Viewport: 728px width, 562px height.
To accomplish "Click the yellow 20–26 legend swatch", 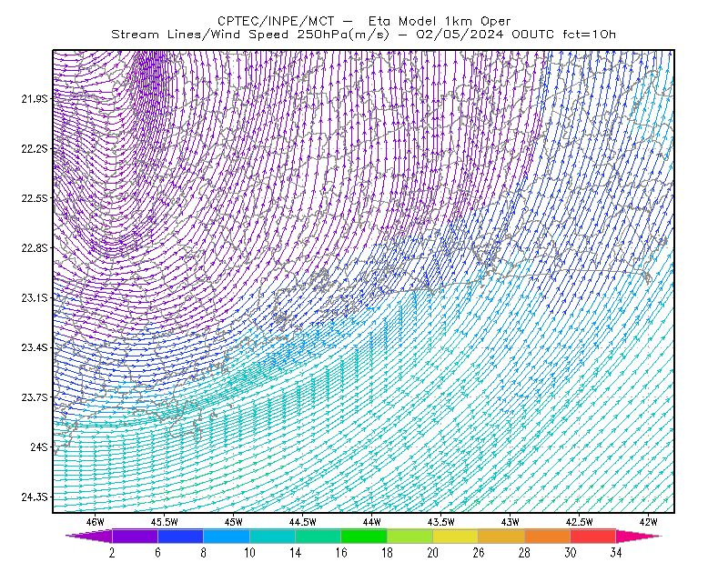I will pos(456,536).
